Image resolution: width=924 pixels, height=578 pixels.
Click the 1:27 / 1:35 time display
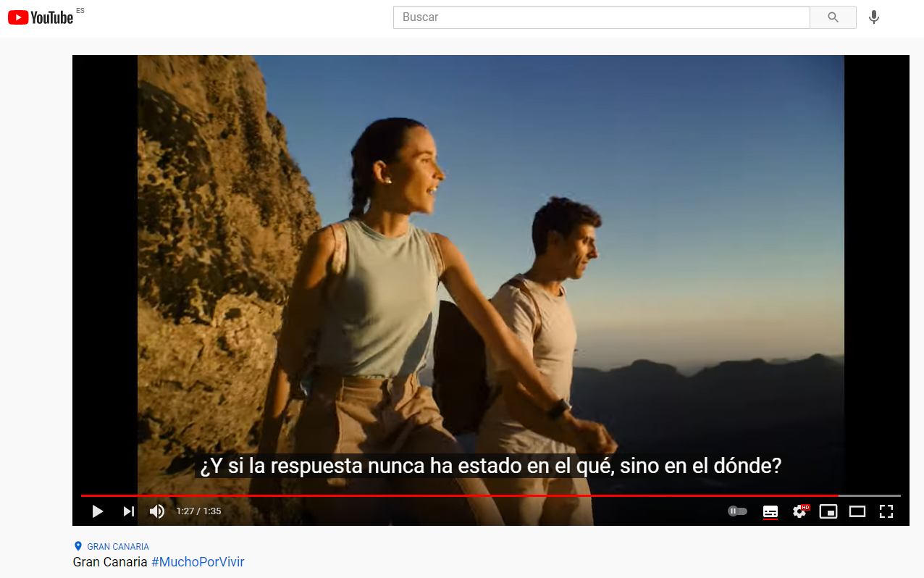click(198, 511)
